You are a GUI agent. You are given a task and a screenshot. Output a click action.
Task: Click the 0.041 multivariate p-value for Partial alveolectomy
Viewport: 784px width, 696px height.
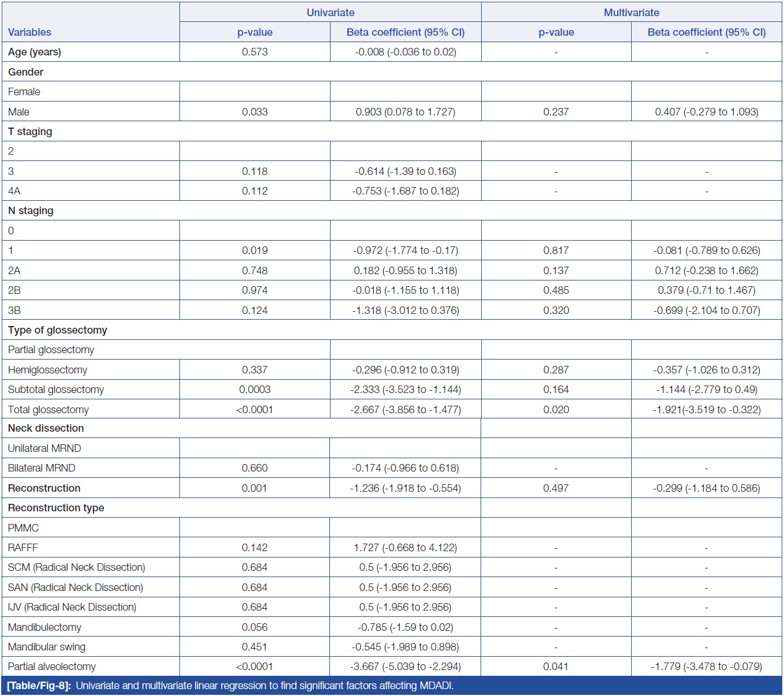pyautogui.click(x=556, y=667)
